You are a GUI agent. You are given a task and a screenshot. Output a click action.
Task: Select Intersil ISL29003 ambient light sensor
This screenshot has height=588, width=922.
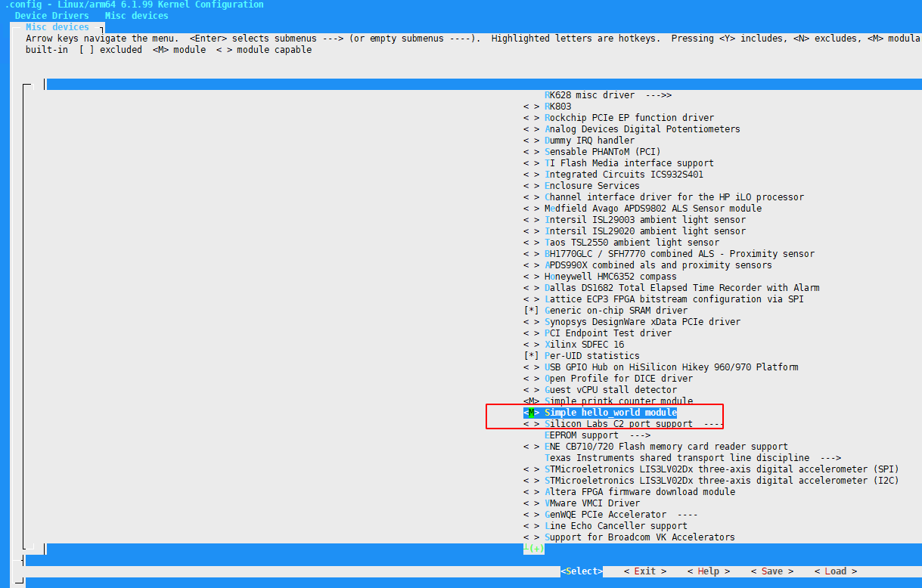(645, 220)
